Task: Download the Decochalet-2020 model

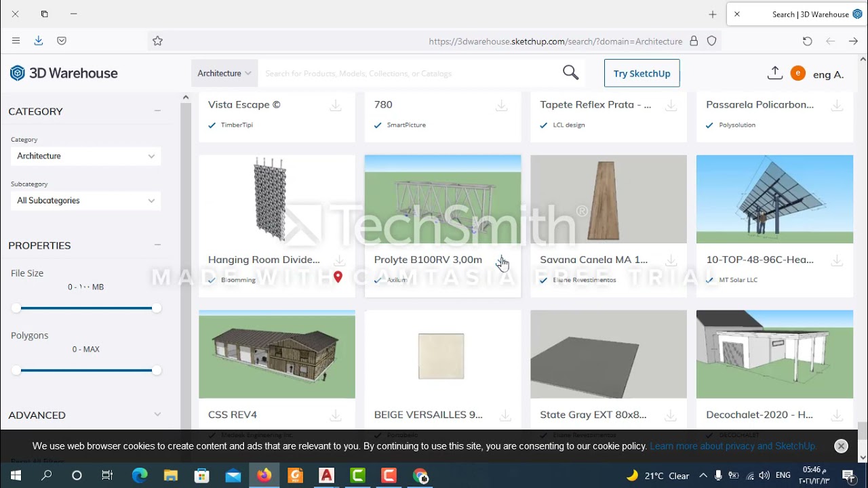Action: (837, 415)
